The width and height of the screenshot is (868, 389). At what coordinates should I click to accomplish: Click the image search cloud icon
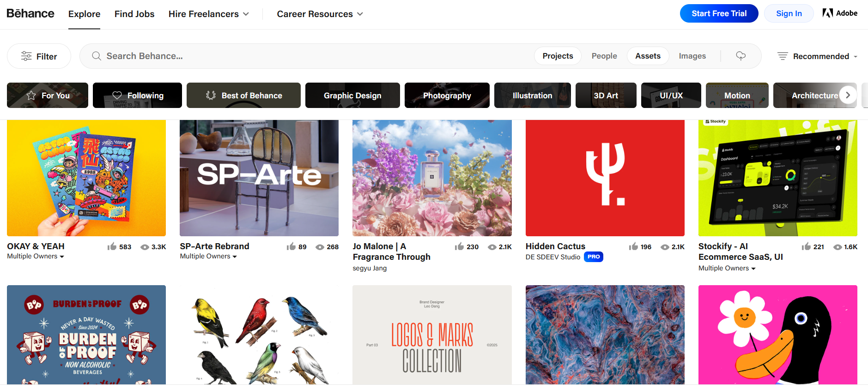coord(741,56)
